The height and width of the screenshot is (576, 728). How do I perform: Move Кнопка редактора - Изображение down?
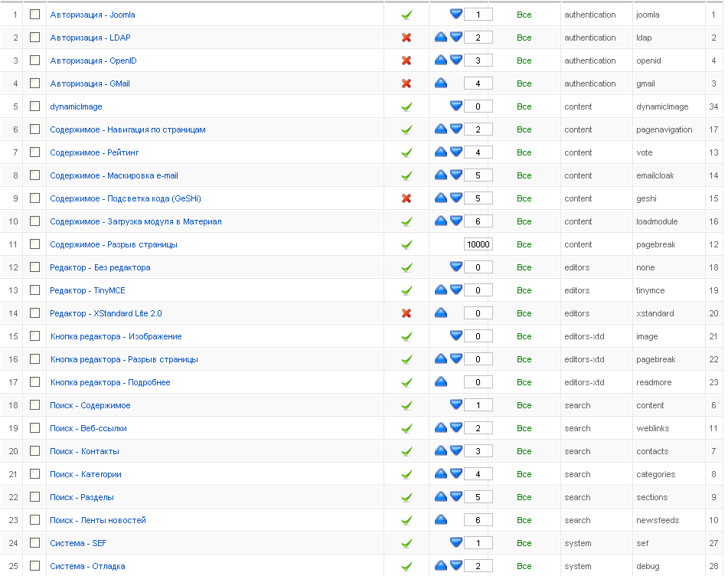(456, 335)
